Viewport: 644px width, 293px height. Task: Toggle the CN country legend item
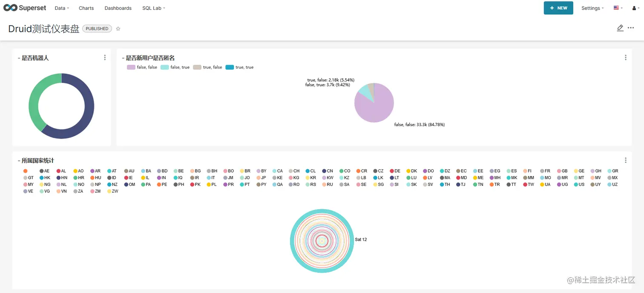[328, 171]
